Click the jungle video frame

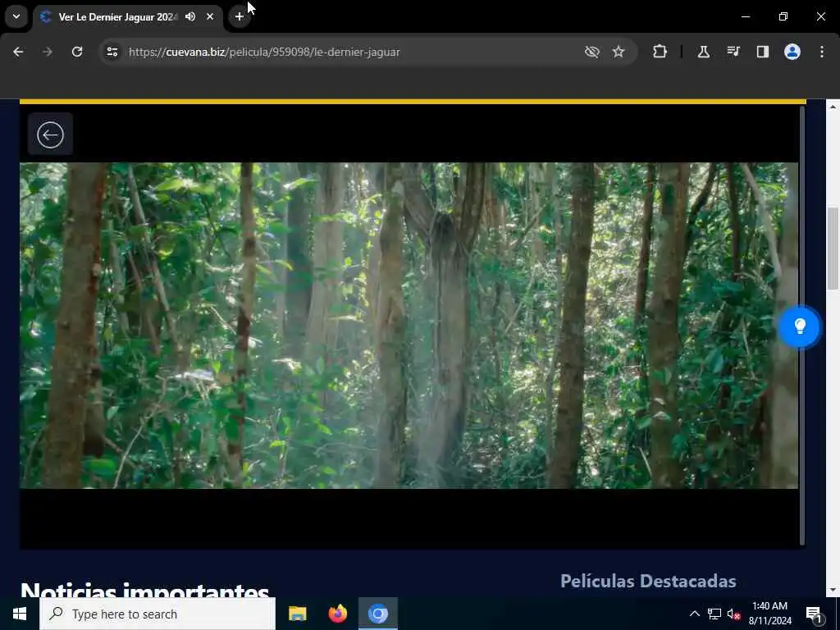(x=409, y=325)
